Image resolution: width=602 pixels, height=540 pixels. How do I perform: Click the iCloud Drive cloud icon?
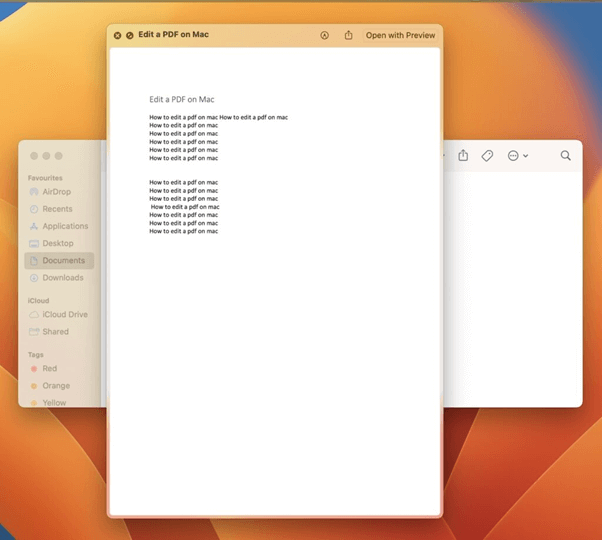tap(34, 315)
